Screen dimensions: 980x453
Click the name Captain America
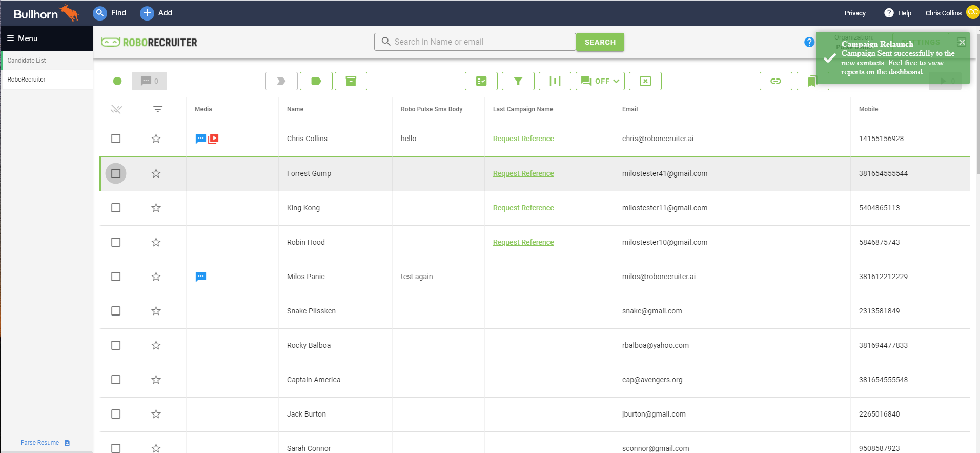tap(314, 380)
